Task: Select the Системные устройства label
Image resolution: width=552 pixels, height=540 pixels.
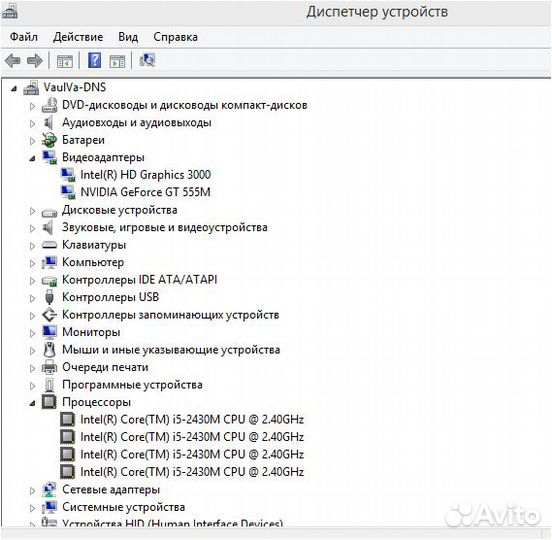Action: click(x=124, y=507)
